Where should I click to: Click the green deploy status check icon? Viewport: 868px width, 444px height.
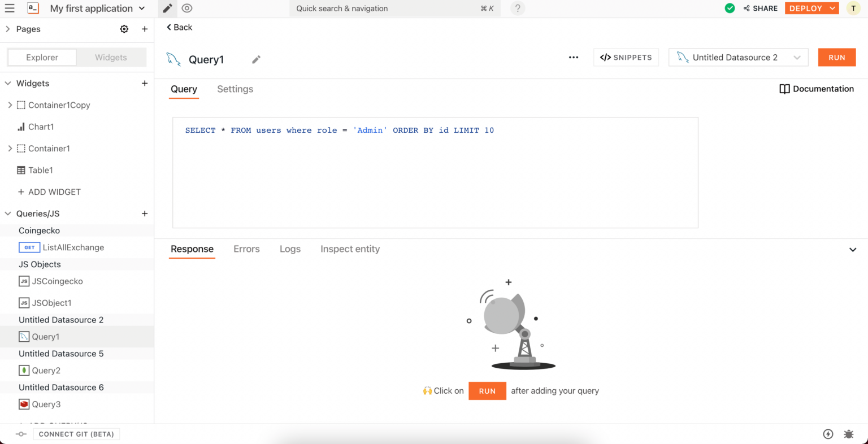coord(730,8)
